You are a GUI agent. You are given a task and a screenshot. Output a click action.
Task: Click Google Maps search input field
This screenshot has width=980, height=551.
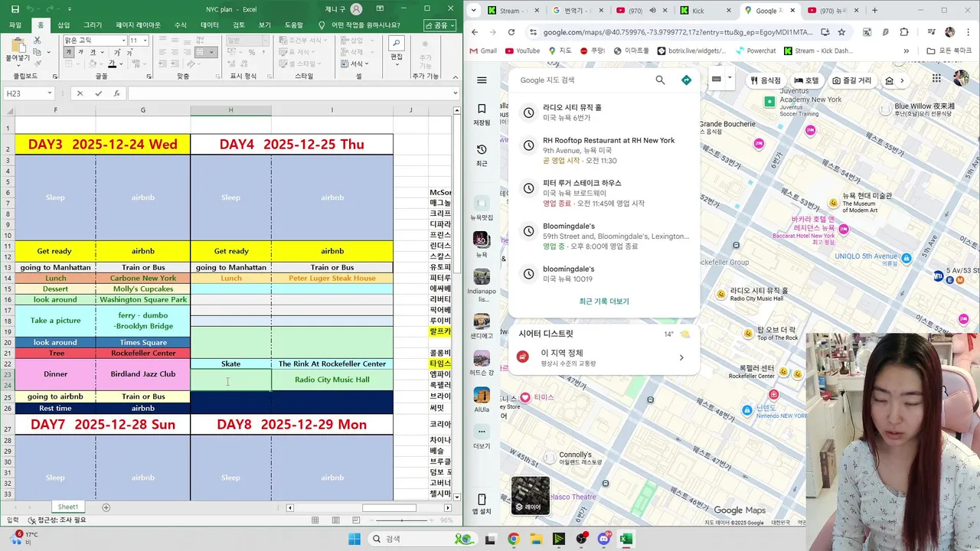(582, 80)
